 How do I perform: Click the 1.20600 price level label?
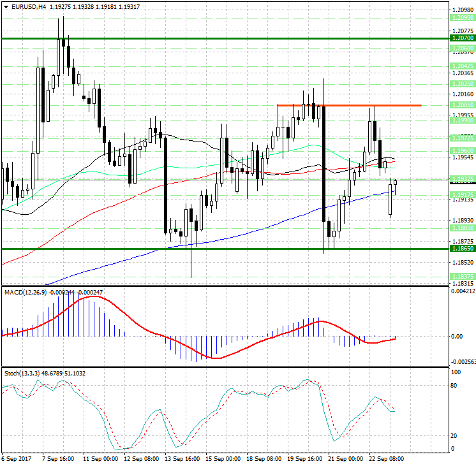click(x=463, y=48)
